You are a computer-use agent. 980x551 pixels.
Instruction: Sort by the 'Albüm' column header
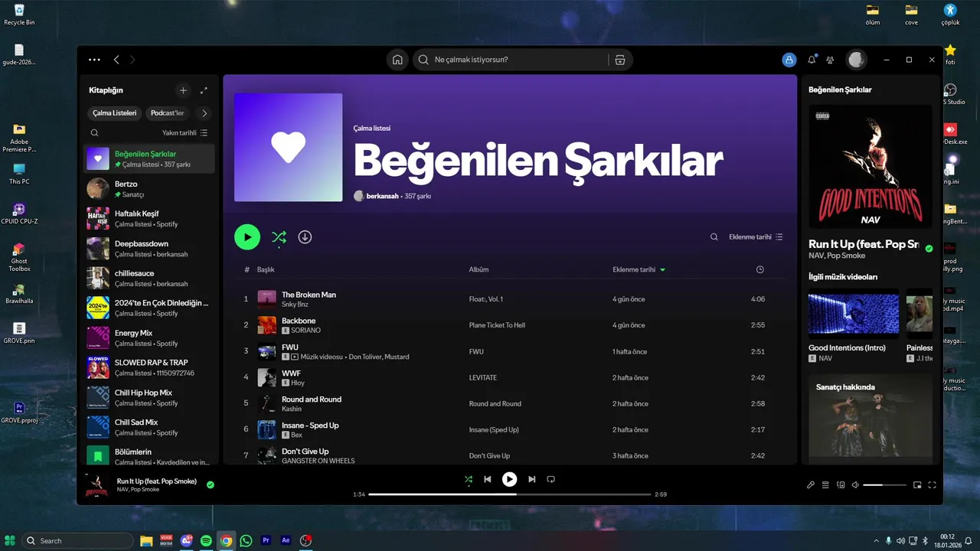(x=479, y=269)
